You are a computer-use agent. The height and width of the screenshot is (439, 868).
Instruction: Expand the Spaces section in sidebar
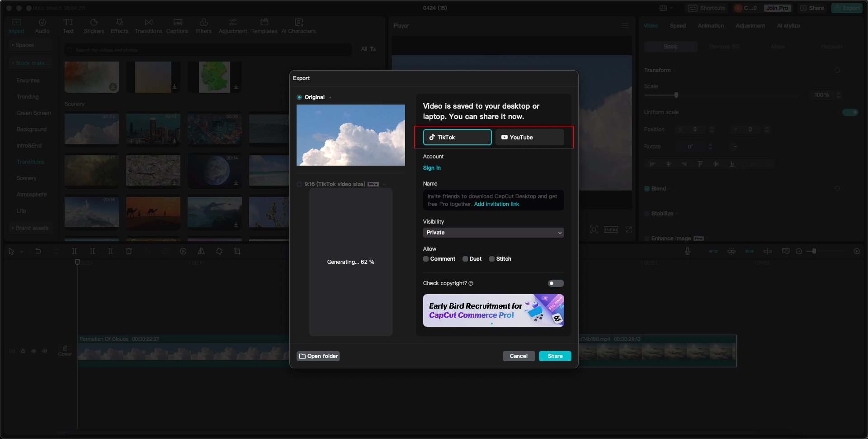point(30,45)
